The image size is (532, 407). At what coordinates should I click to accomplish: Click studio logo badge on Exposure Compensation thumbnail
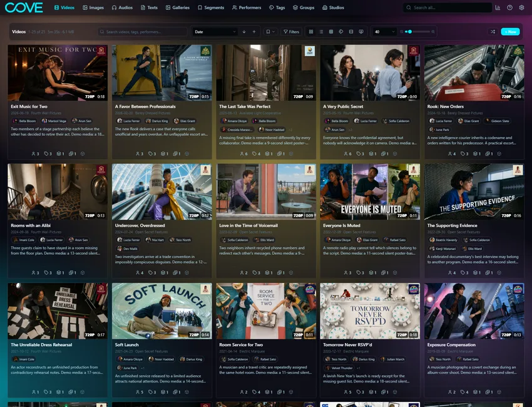pos(518,289)
